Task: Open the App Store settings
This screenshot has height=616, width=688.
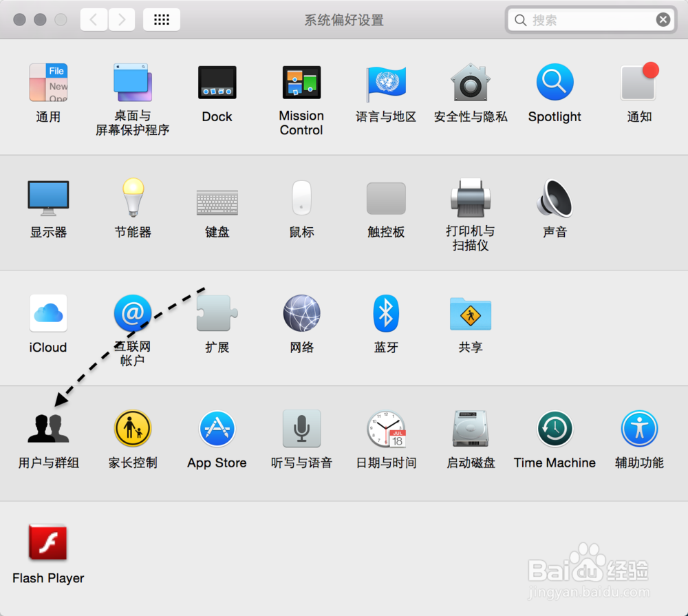Action: coord(217,428)
